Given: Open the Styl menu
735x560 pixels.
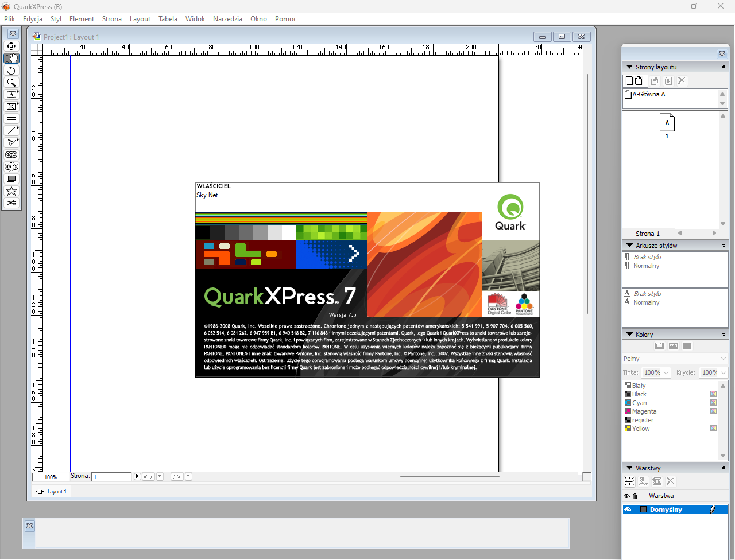Looking at the screenshot, I should [x=56, y=19].
